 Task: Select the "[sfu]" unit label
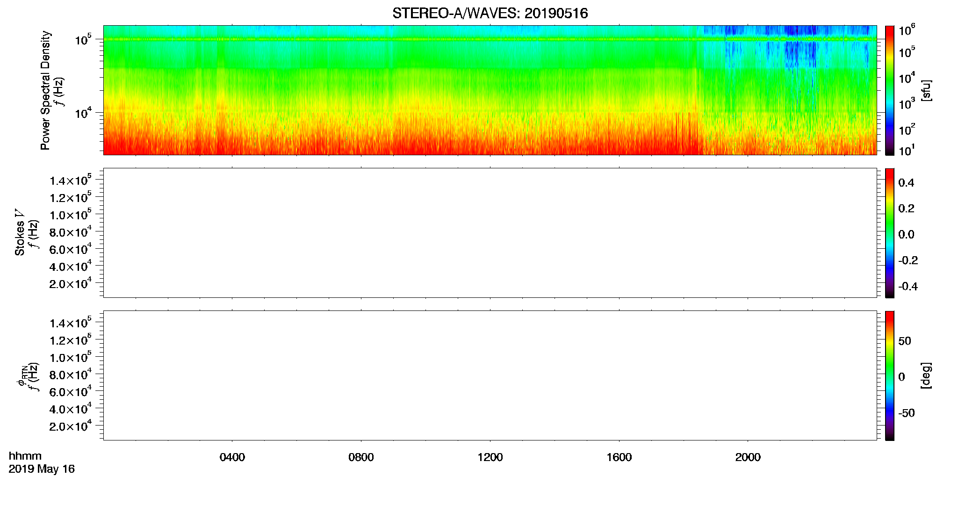[x=926, y=90]
